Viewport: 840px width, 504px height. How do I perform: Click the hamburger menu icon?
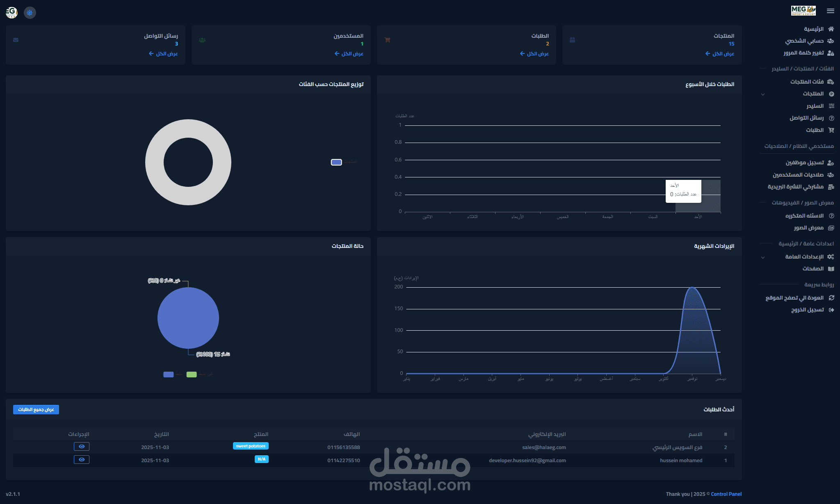click(830, 11)
